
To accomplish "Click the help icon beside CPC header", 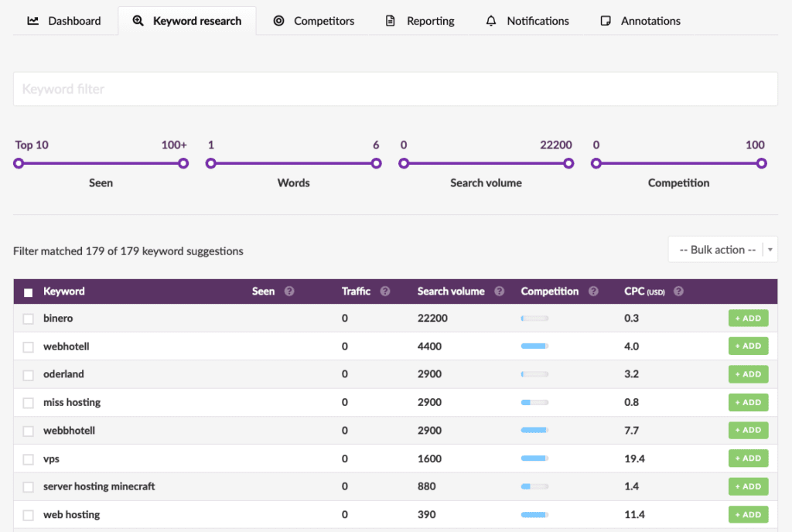I will pos(678,292).
